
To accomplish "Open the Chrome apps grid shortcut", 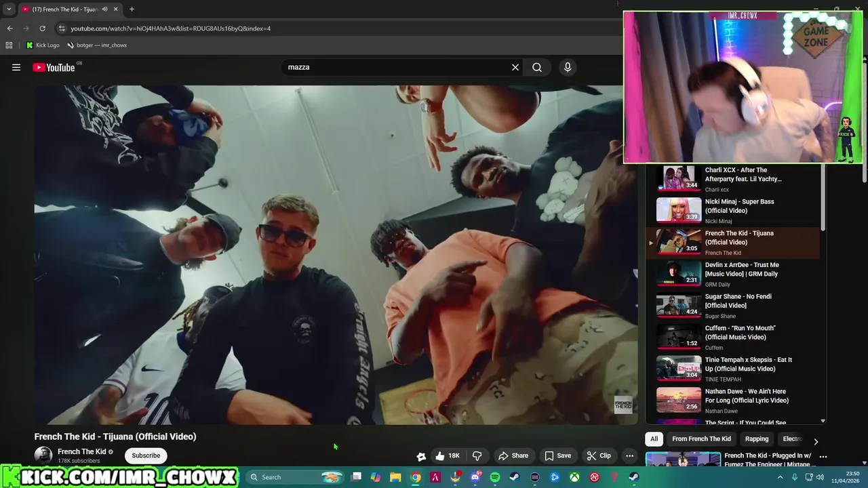I will 9,45.
